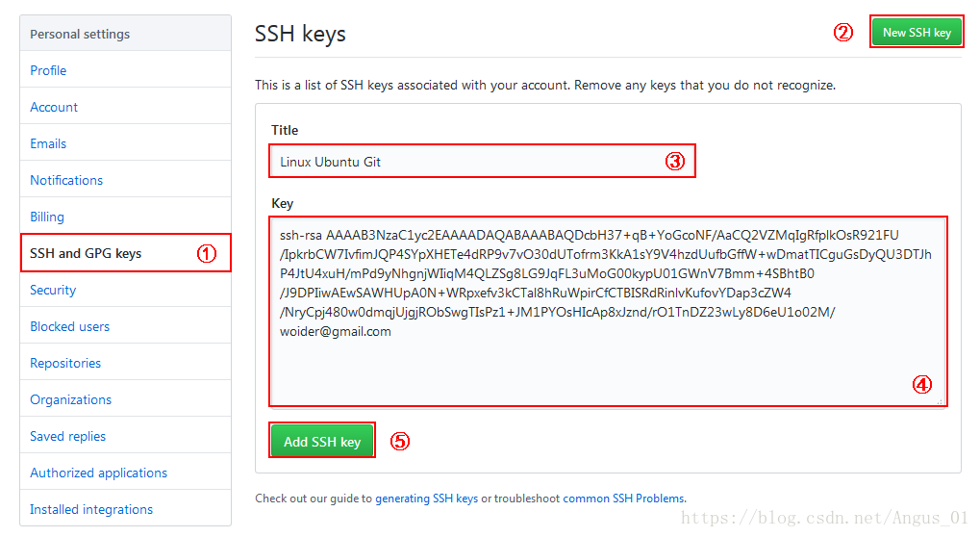The height and width of the screenshot is (537, 980).
Task: Open the Emails settings section
Action: coord(48,143)
